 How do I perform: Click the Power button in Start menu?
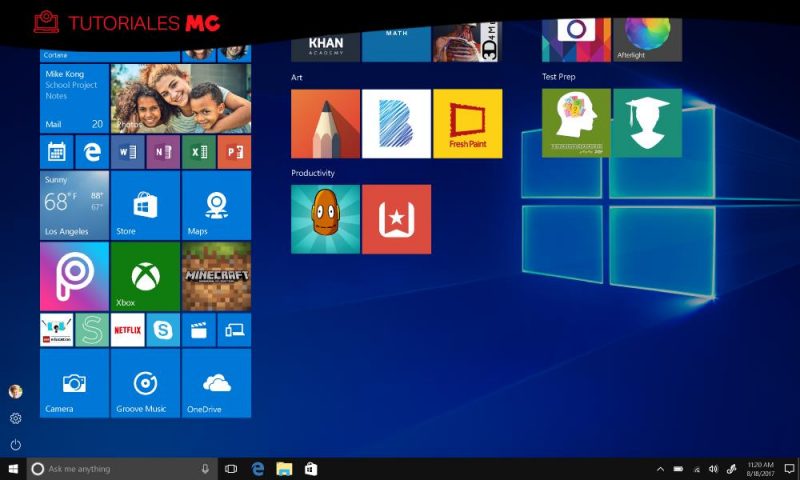[x=15, y=444]
